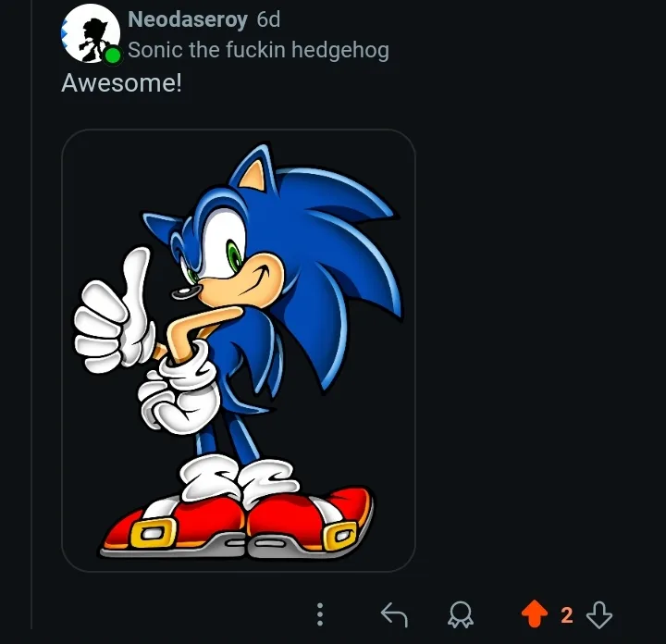Tap Sonic's black nose in the picture
666x644 pixels.
click(187, 291)
